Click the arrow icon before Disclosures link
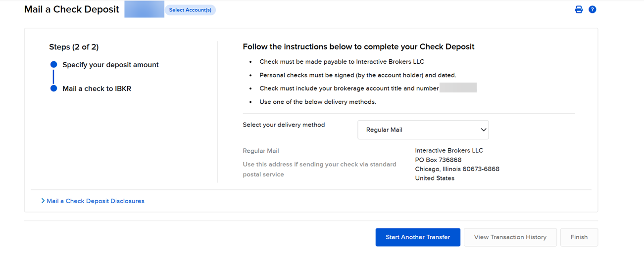This screenshot has height=264, width=644. coord(43,201)
